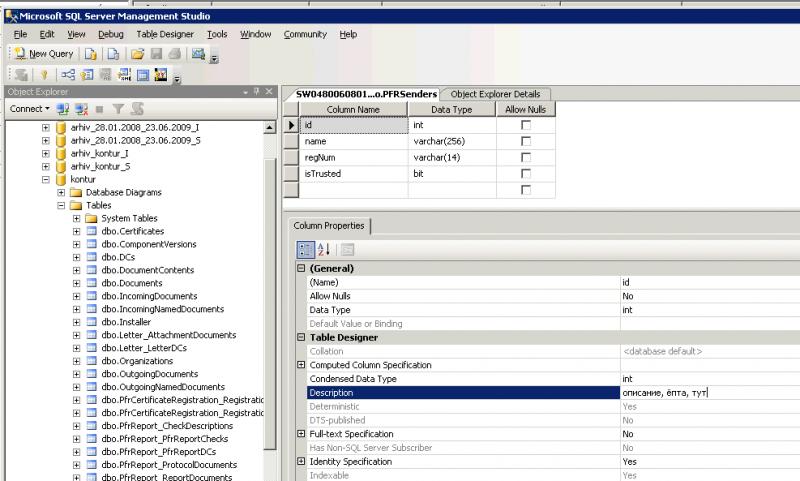Click the grayed Save All icon
This screenshot has width=800, height=481.
174,54
